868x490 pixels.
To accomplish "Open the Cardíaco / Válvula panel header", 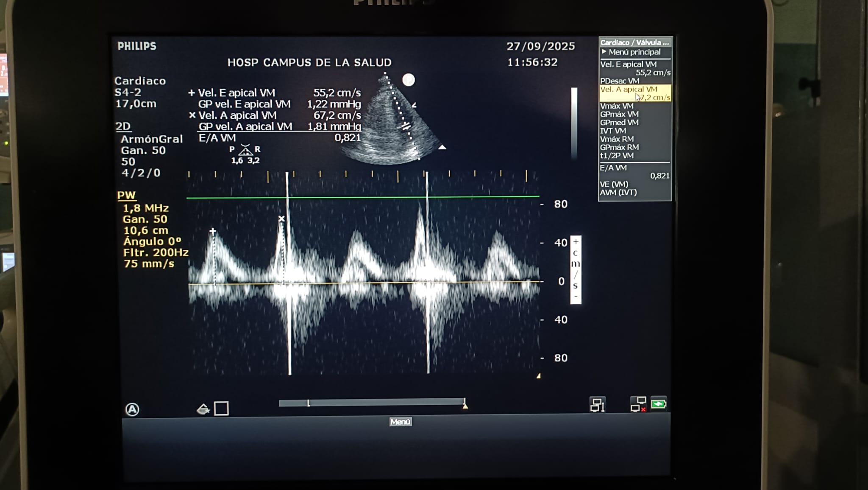I will pos(634,42).
